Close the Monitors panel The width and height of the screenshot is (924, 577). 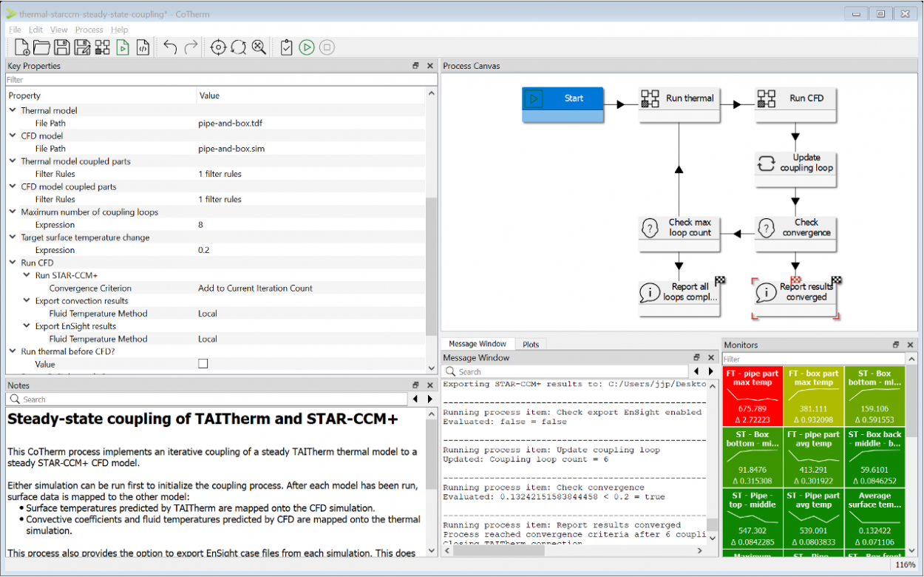(910, 345)
